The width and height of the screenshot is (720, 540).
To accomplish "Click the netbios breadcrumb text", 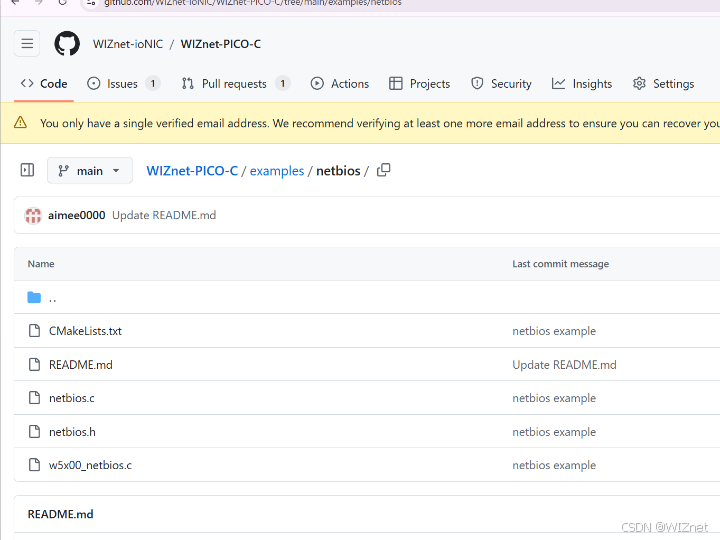I will pos(338,171).
